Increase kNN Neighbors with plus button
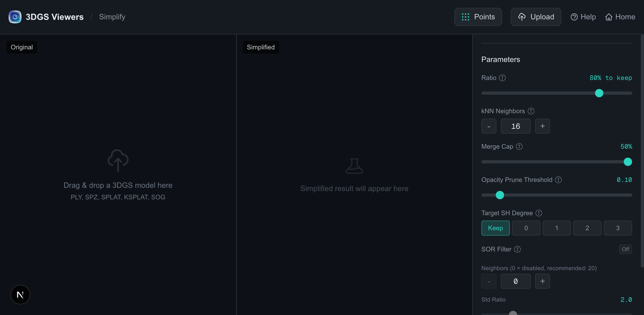The width and height of the screenshot is (644, 315). coord(543,126)
